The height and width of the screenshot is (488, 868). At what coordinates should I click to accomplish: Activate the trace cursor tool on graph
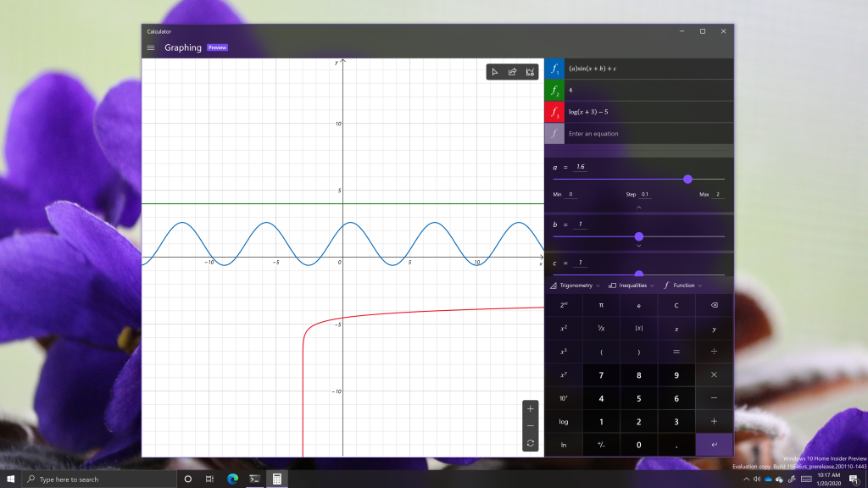(x=495, y=72)
